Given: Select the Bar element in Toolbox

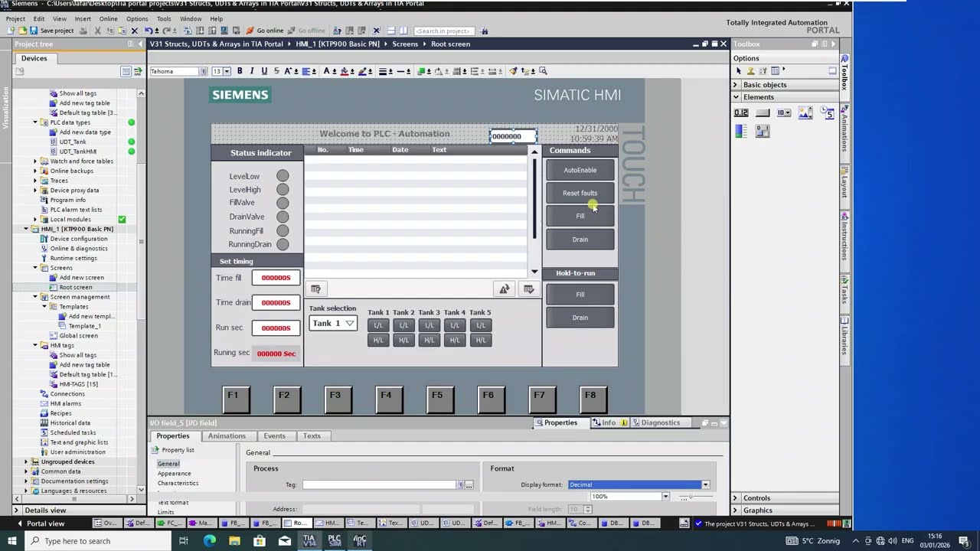Looking at the screenshot, I should (x=741, y=132).
